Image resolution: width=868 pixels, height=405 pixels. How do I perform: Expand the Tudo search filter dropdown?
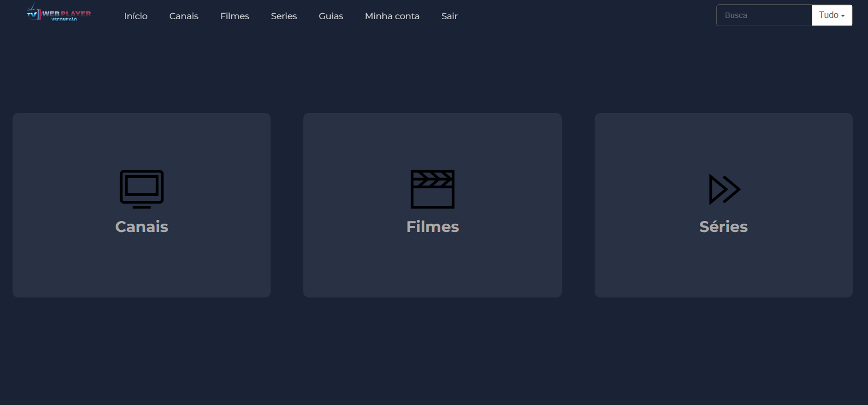(x=831, y=15)
